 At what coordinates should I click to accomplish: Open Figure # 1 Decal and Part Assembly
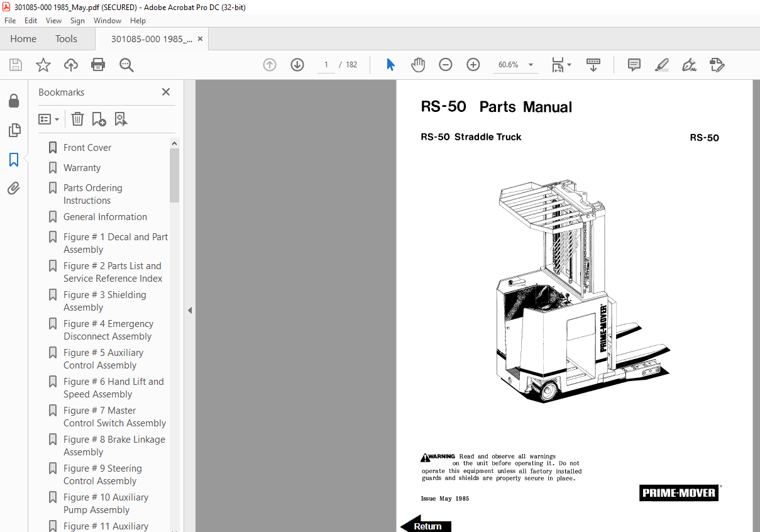pyautogui.click(x=116, y=243)
